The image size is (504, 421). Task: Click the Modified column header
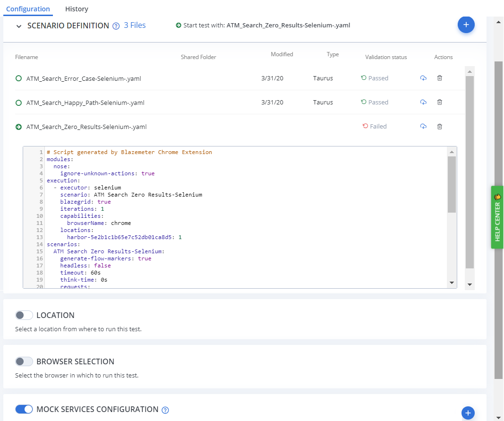pyautogui.click(x=282, y=54)
